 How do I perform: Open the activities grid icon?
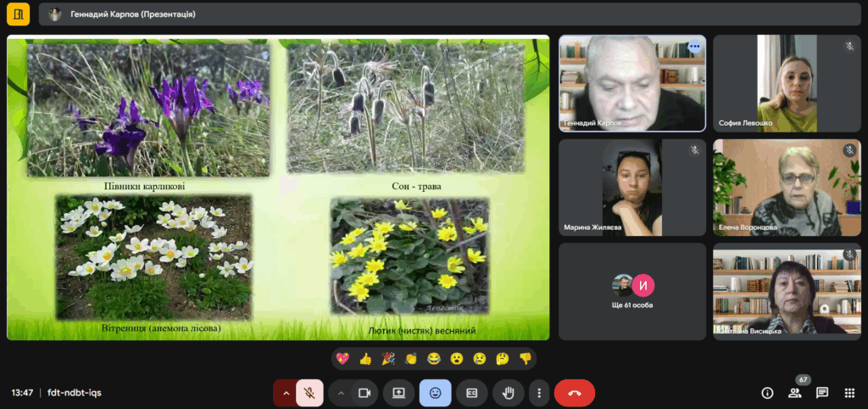pos(849,393)
